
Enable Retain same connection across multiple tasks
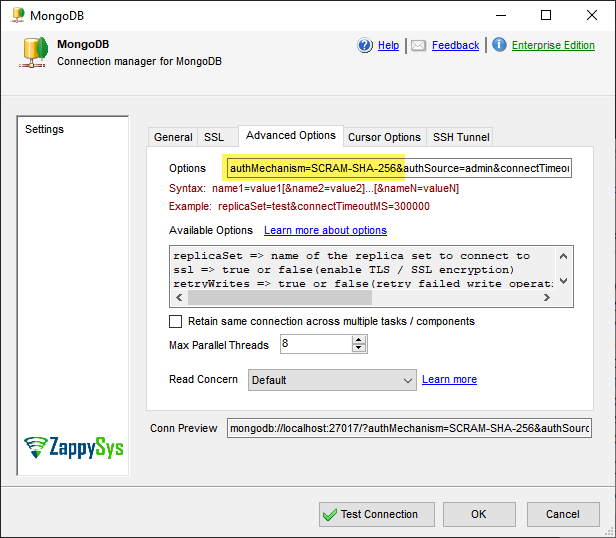click(x=175, y=321)
